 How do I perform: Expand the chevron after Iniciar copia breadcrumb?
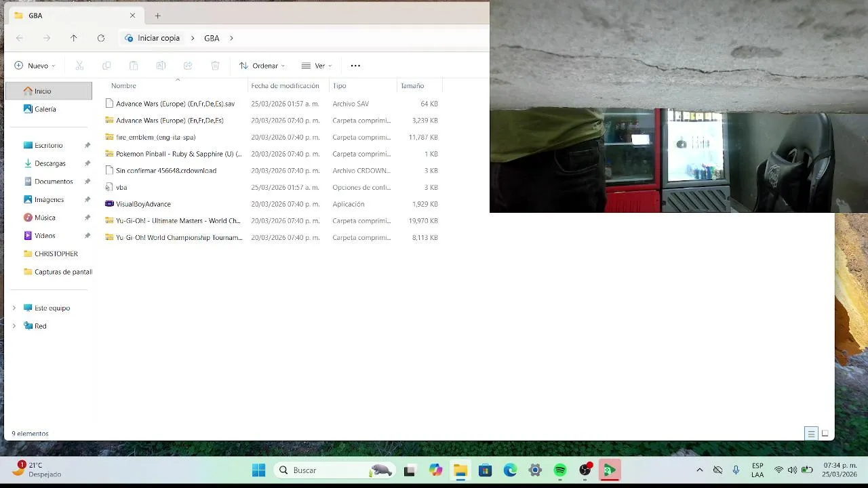[x=192, y=38]
